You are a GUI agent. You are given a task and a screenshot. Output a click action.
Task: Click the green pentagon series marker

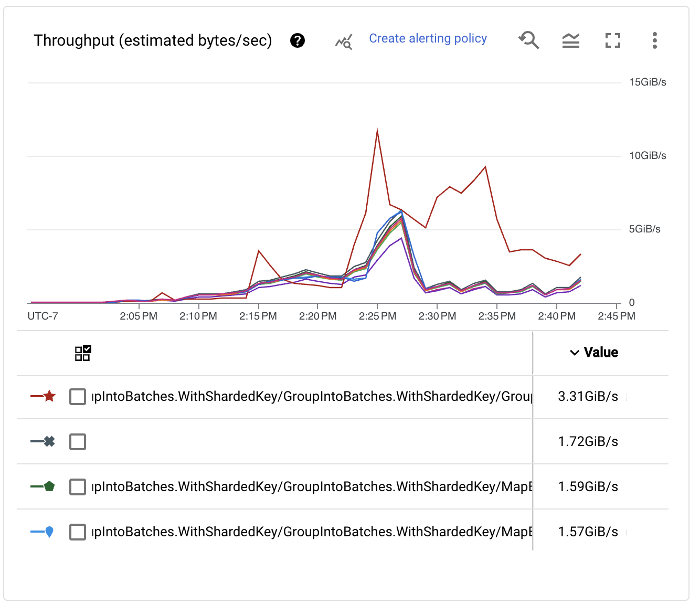49,486
